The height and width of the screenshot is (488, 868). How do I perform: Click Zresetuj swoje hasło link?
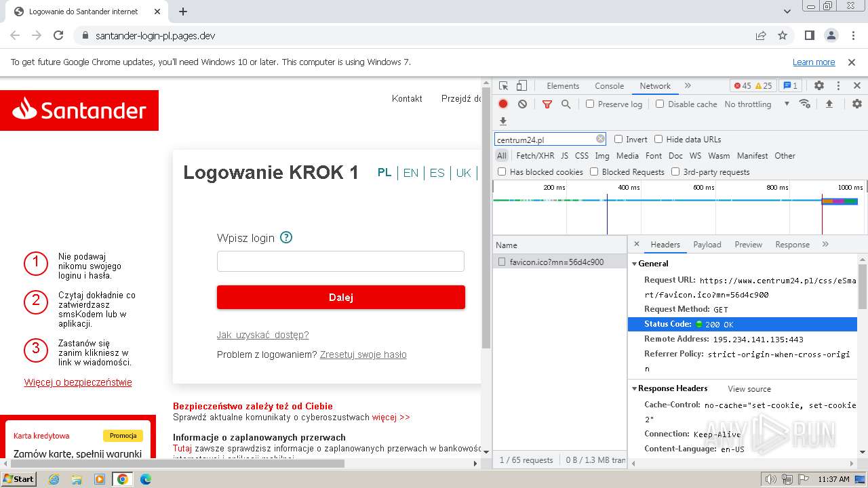(363, 354)
